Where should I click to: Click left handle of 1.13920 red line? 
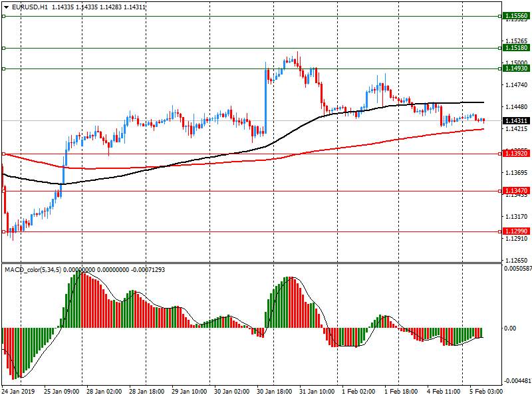click(x=3, y=154)
